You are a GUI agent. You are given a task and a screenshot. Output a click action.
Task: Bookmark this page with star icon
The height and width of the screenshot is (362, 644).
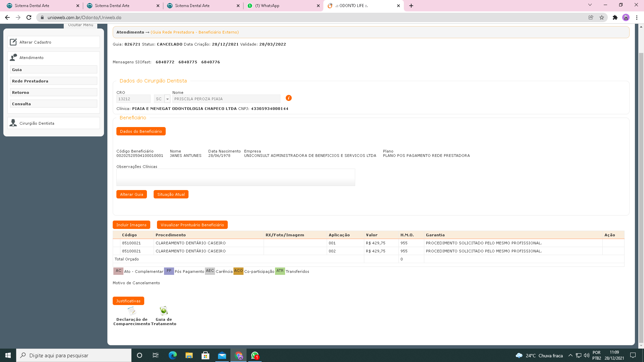click(x=602, y=17)
